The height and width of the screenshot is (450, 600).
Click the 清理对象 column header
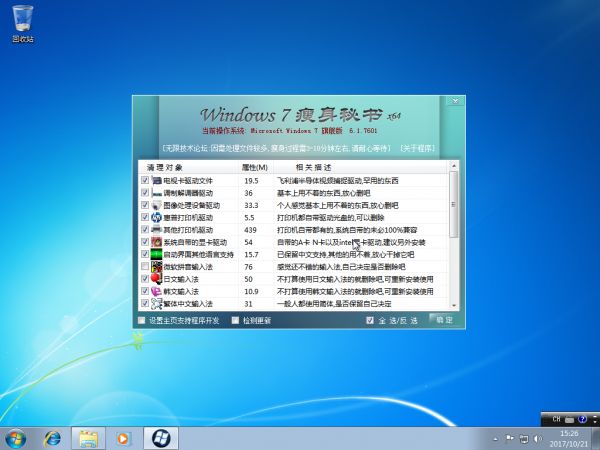point(188,167)
